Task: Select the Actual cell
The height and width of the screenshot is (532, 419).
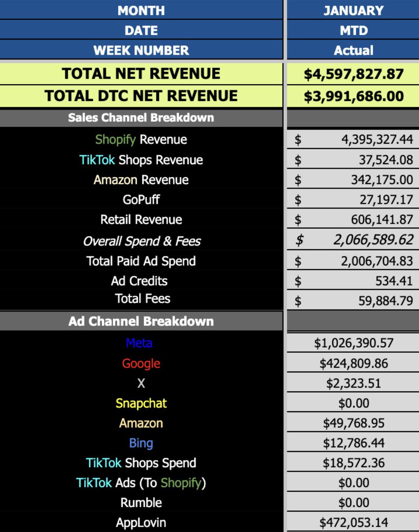Action: coord(353,50)
